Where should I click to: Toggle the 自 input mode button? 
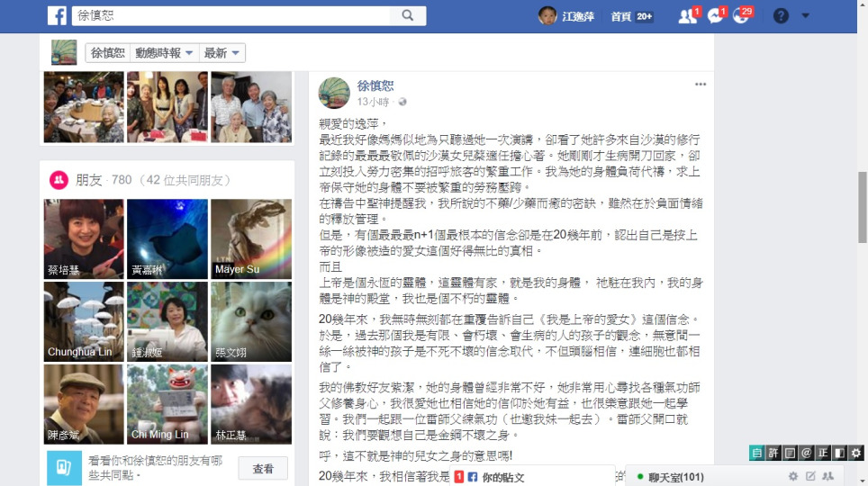click(756, 454)
